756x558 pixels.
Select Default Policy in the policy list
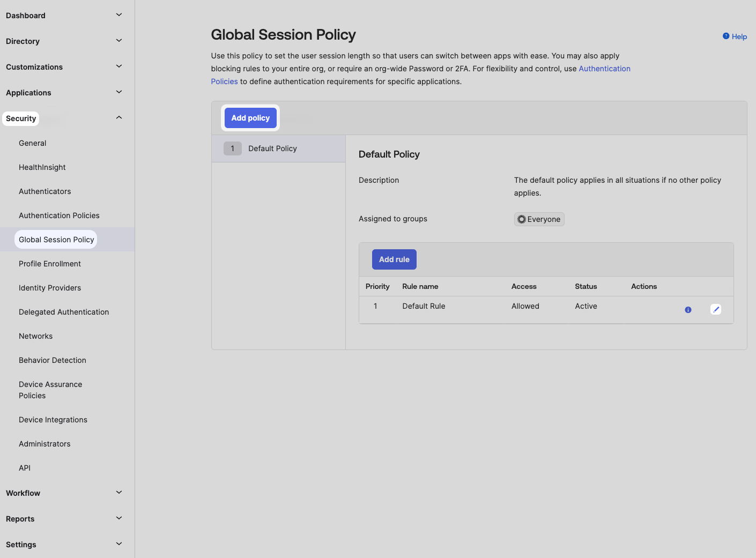point(278,148)
